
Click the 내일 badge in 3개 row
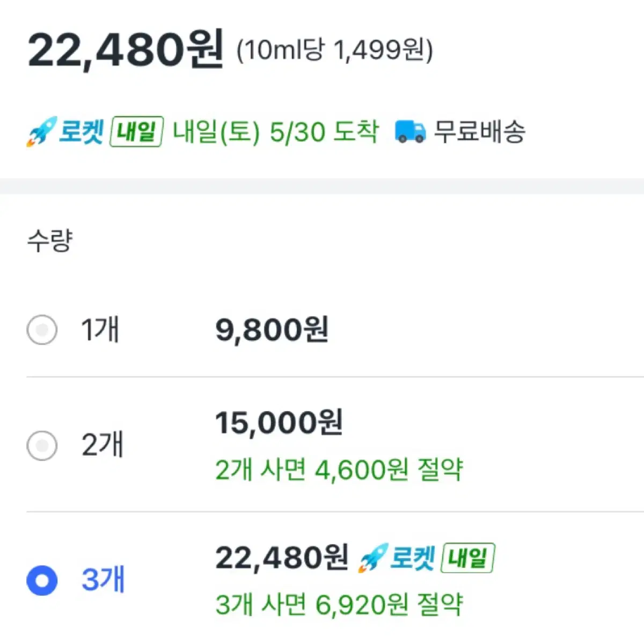tap(468, 558)
